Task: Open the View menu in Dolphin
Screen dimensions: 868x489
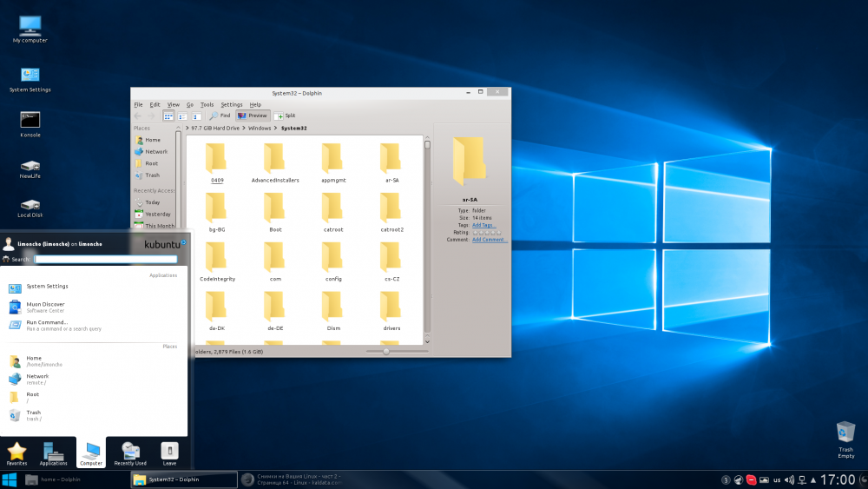Action: pyautogui.click(x=174, y=105)
